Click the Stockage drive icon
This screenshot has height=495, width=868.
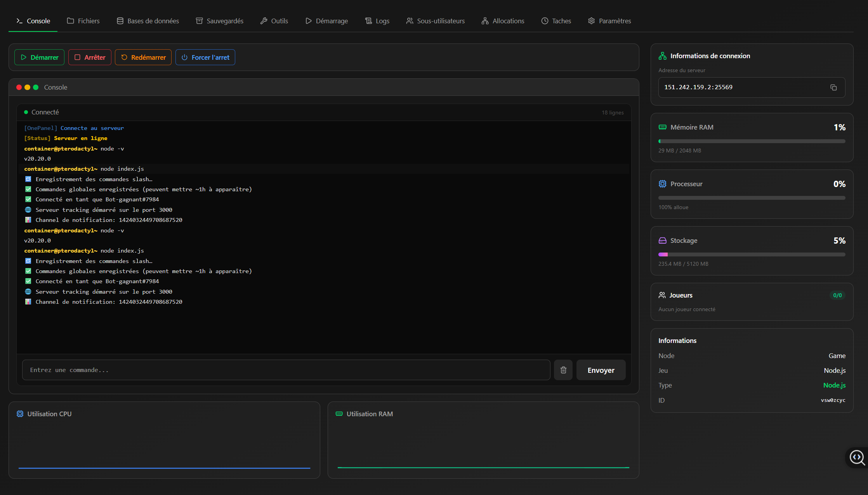click(662, 241)
